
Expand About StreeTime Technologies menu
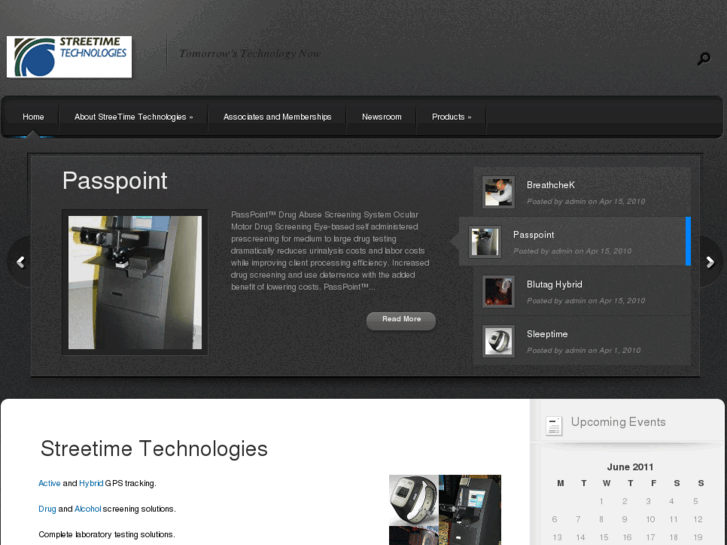point(134,117)
